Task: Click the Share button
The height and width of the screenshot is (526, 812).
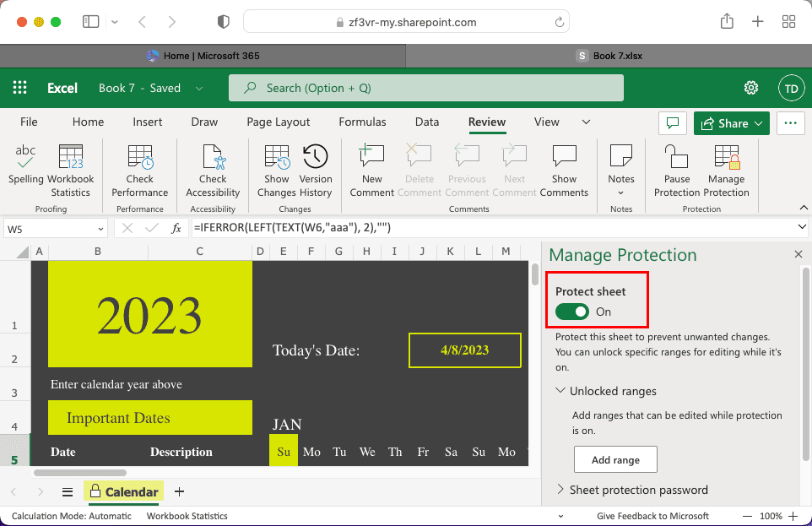Action: [731, 123]
